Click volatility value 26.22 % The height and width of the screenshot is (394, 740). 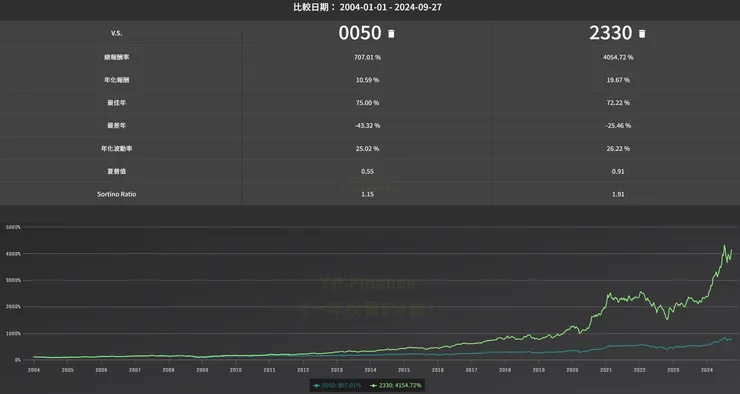click(x=618, y=149)
